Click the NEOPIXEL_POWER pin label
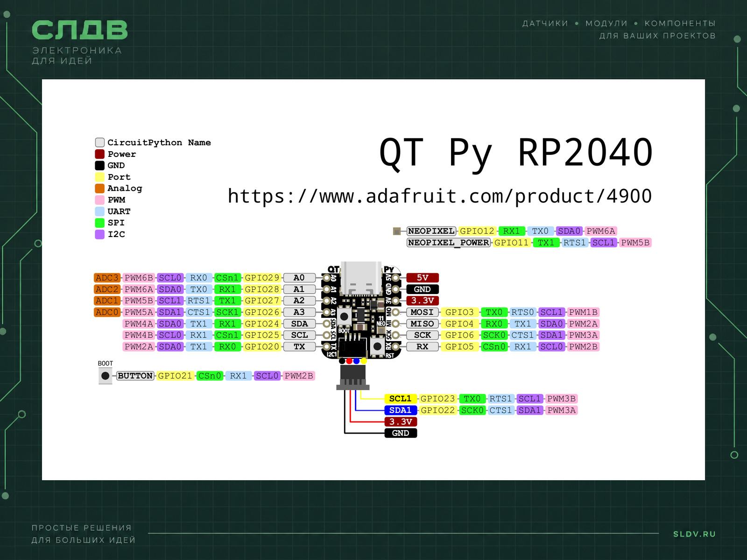This screenshot has height=560, width=747. (449, 243)
